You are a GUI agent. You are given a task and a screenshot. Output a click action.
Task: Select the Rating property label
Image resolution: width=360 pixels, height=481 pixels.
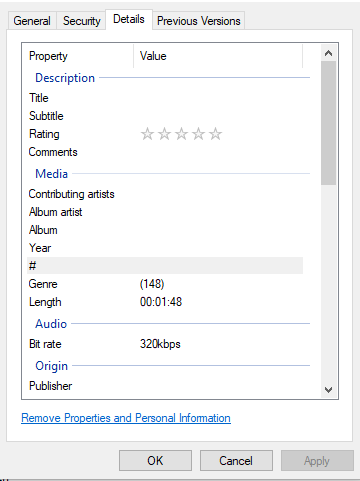click(44, 134)
